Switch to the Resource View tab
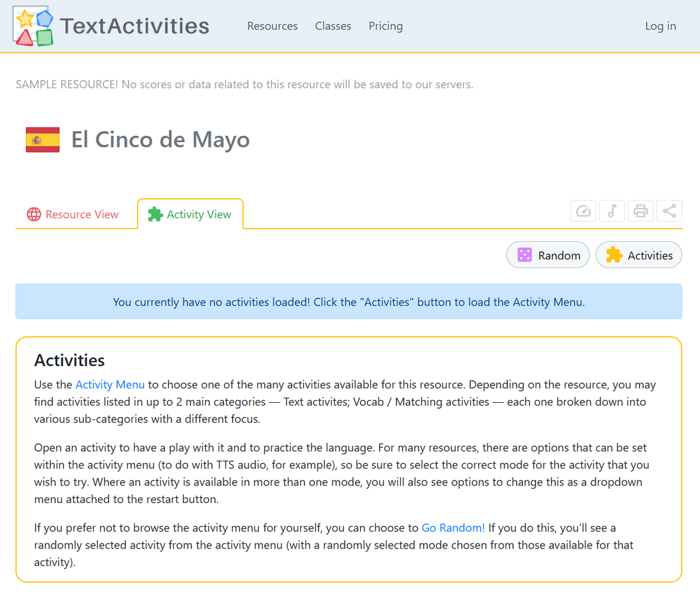 [x=82, y=214]
